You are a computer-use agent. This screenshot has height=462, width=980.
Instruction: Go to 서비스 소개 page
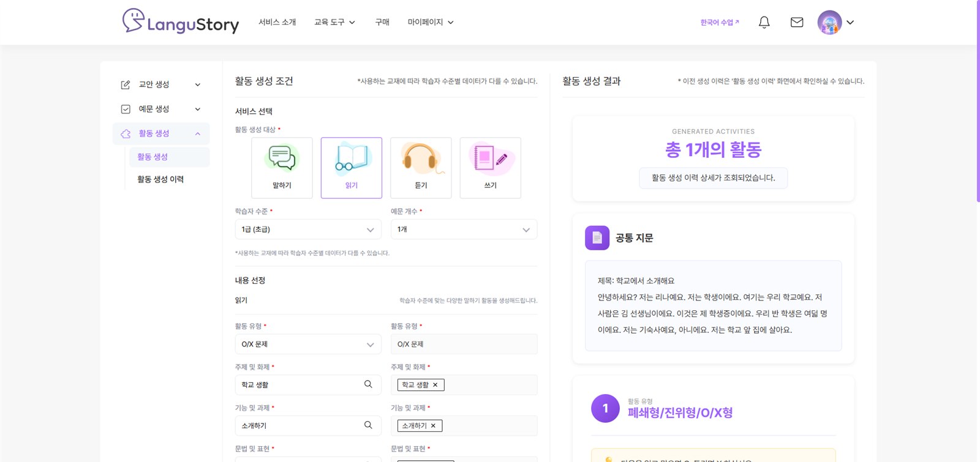coord(277,22)
